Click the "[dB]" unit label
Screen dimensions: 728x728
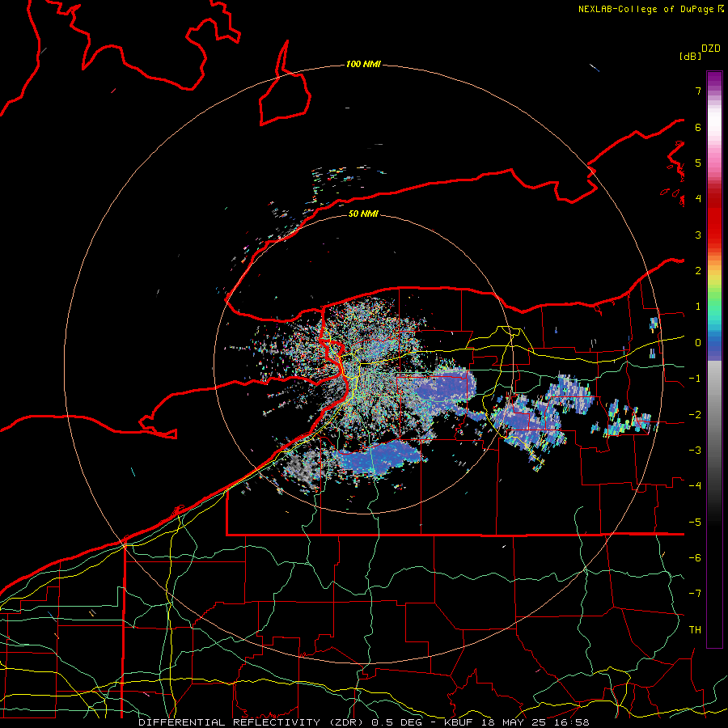click(x=690, y=56)
